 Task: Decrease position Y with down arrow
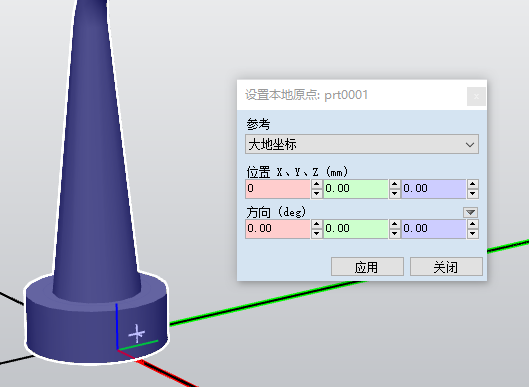tap(395, 194)
